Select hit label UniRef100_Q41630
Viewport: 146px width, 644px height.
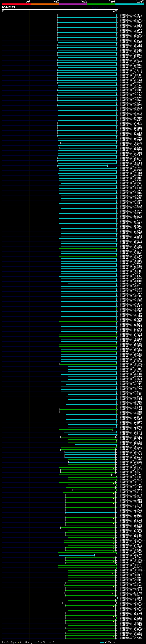click(x=131, y=123)
